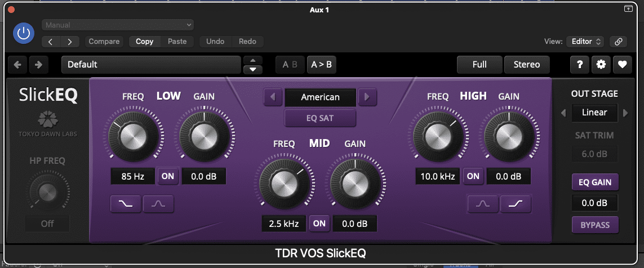
Task: Open settings with the gear icon
Action: [x=601, y=64]
